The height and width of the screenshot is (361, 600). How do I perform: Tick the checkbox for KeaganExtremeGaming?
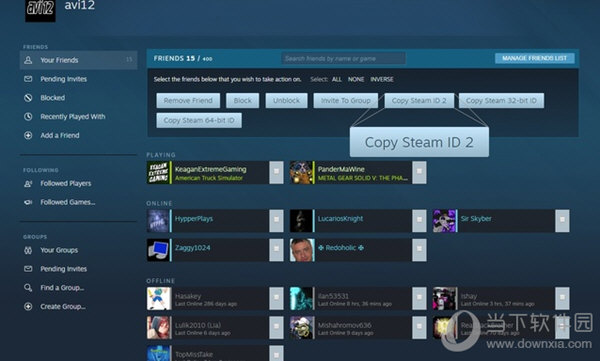coord(276,172)
